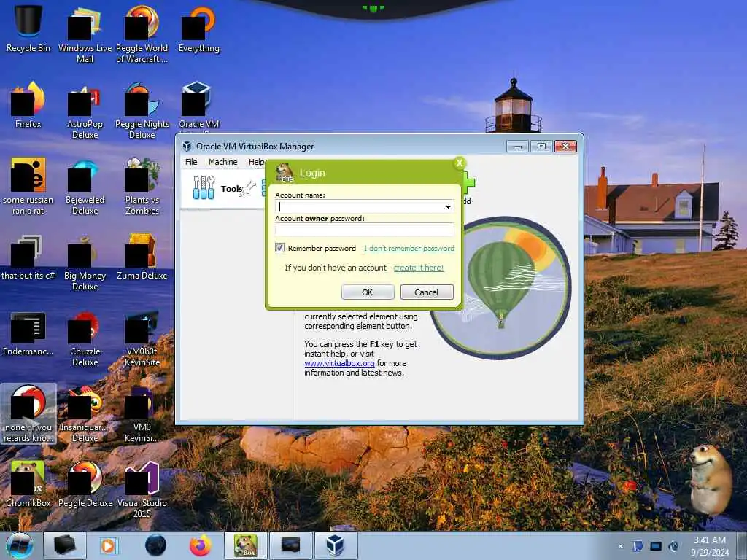Switch to Firefox in the taskbar
This screenshot has height=560, width=747.
click(x=201, y=545)
